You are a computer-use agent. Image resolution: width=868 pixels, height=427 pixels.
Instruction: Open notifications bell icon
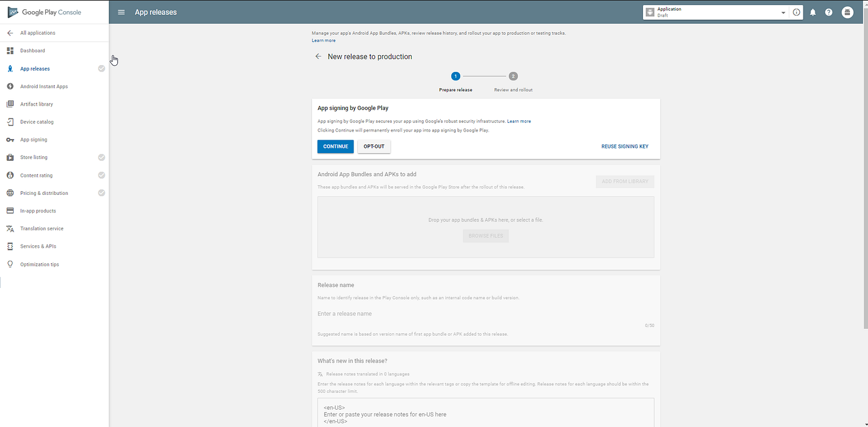click(x=813, y=12)
